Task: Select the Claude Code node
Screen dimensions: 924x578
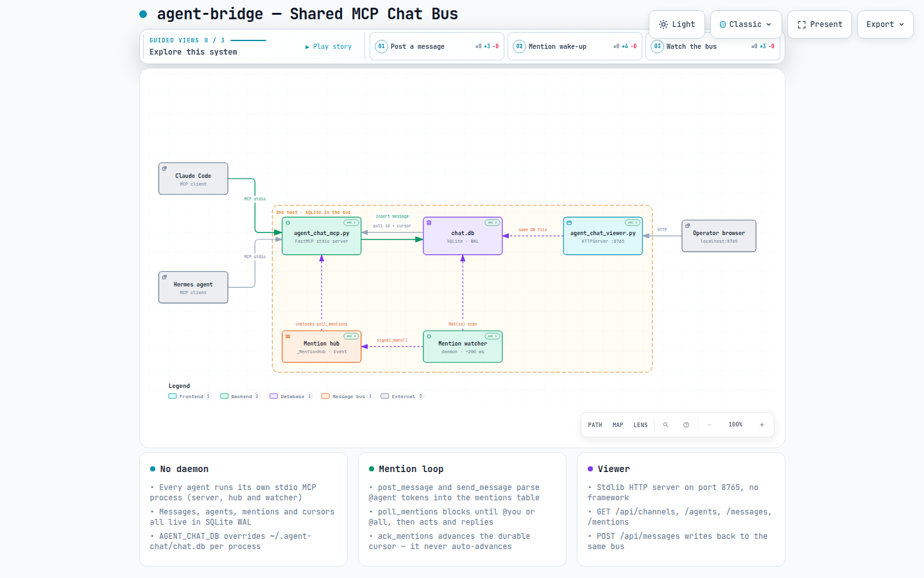Action: 193,179
